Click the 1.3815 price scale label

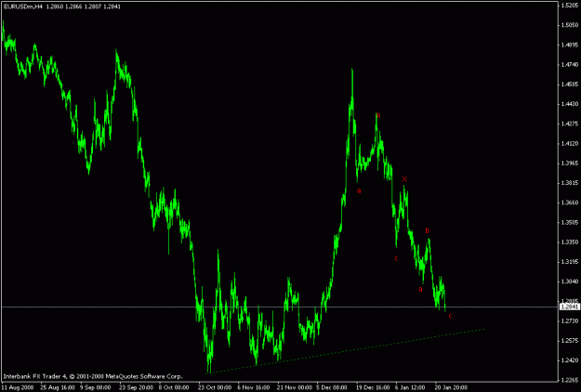pyautogui.click(x=569, y=183)
